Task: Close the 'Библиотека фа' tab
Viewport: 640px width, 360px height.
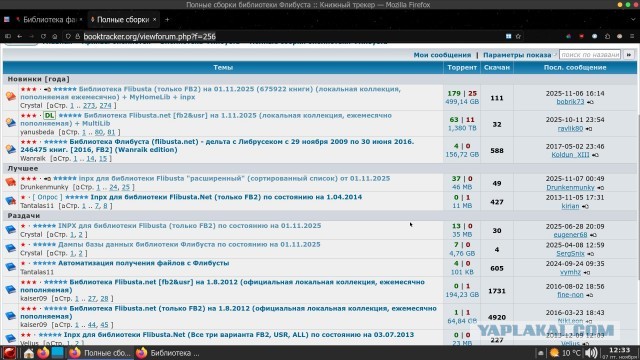Action: point(81,20)
